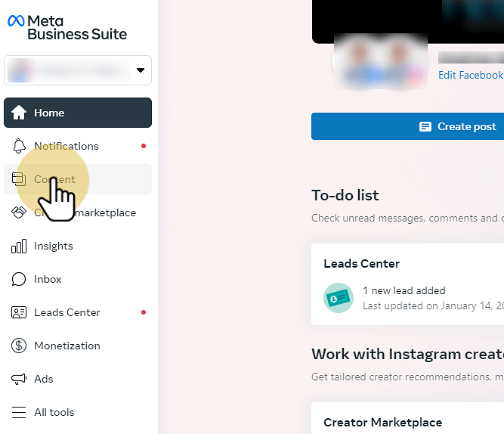Viewport: 504px width, 434px height.
Task: Open the Notifications bell icon
Action: tap(19, 146)
